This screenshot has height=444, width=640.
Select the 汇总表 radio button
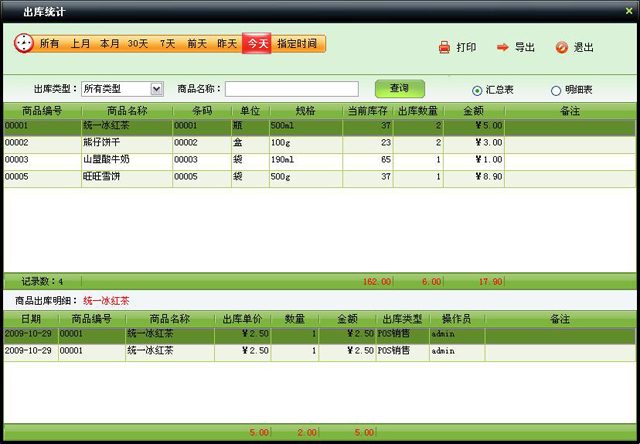[x=477, y=90]
